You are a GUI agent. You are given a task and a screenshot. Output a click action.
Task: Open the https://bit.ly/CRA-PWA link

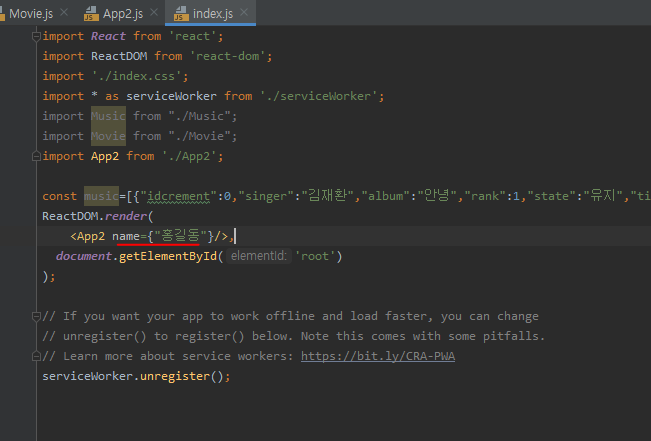378,356
